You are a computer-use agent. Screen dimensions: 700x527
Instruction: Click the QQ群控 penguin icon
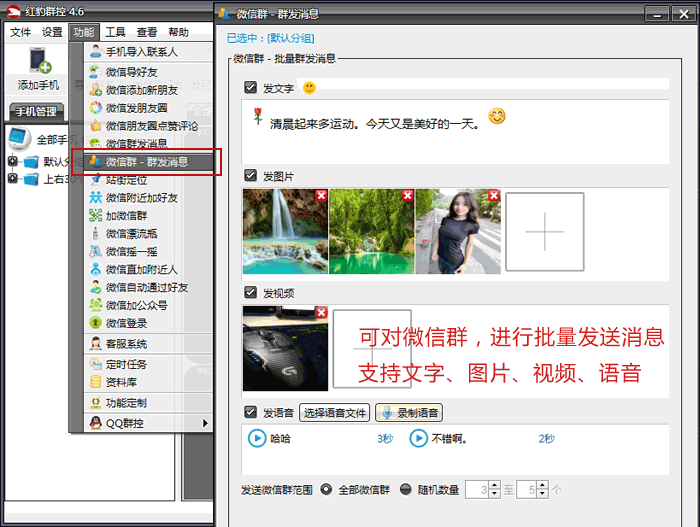96,423
